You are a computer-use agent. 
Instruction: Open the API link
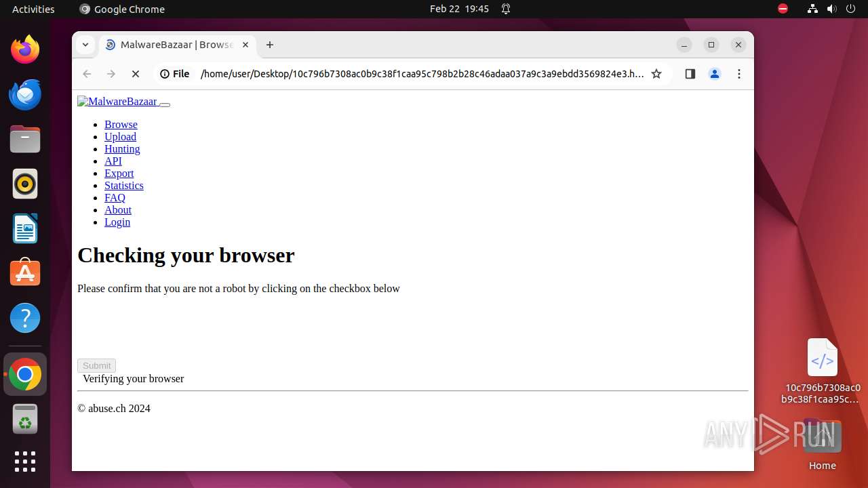coord(113,161)
